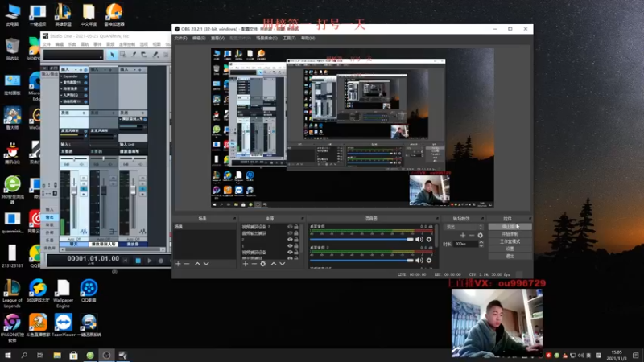
Task: Open source properties gear in OBS Sources
Action: [x=263, y=264]
